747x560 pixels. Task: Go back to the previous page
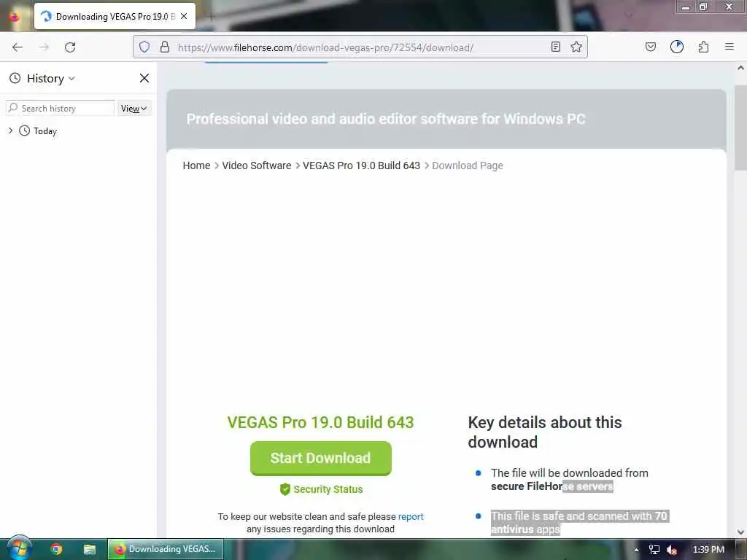click(18, 47)
